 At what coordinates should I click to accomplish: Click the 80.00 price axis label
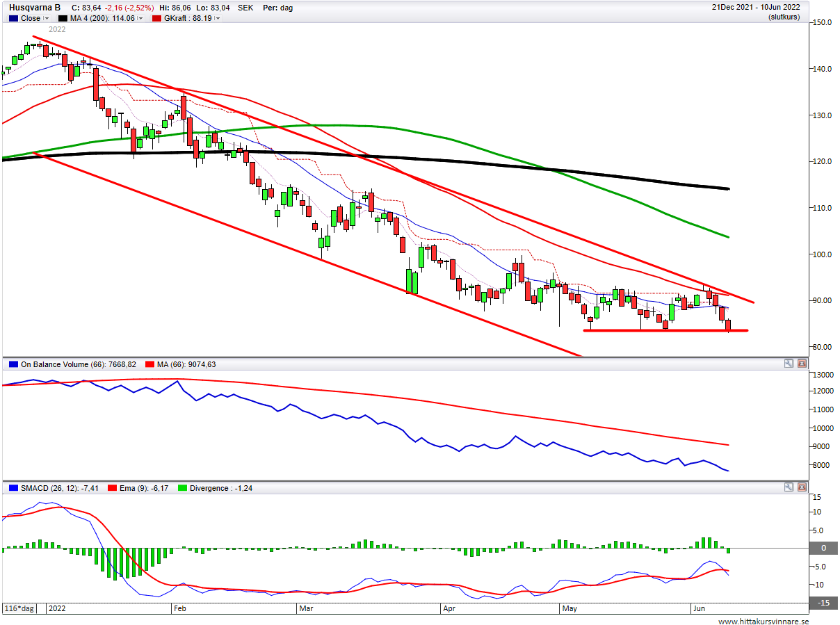point(823,347)
